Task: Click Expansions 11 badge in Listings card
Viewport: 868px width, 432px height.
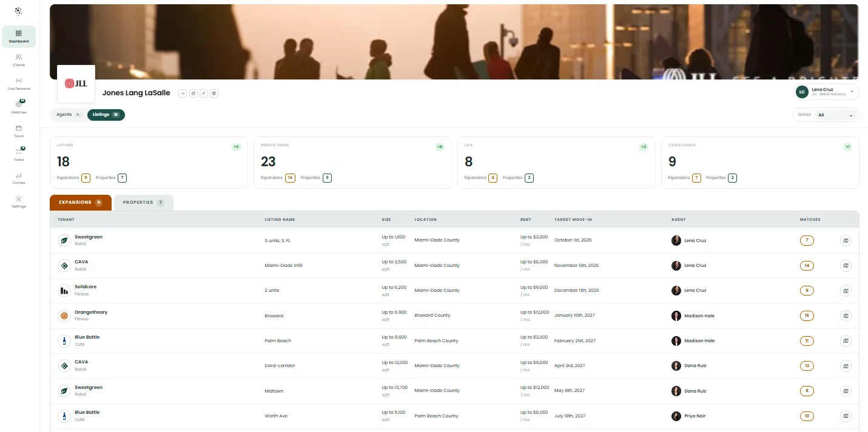Action: click(x=86, y=178)
